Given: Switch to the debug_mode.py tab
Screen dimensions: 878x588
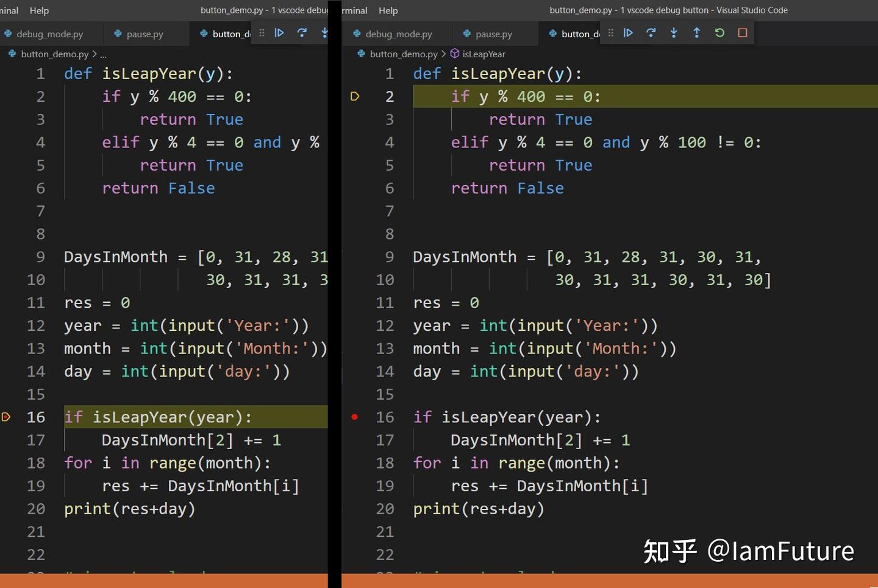Looking at the screenshot, I should coord(399,34).
